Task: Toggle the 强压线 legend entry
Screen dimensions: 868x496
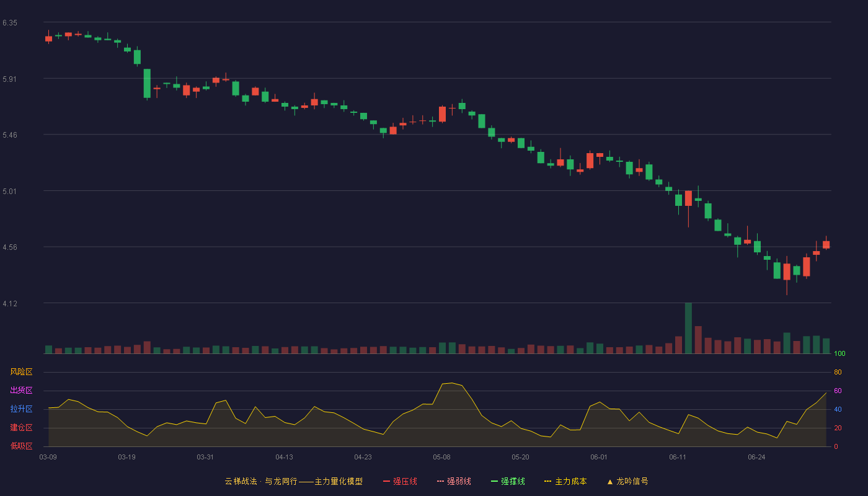Action: click(400, 481)
